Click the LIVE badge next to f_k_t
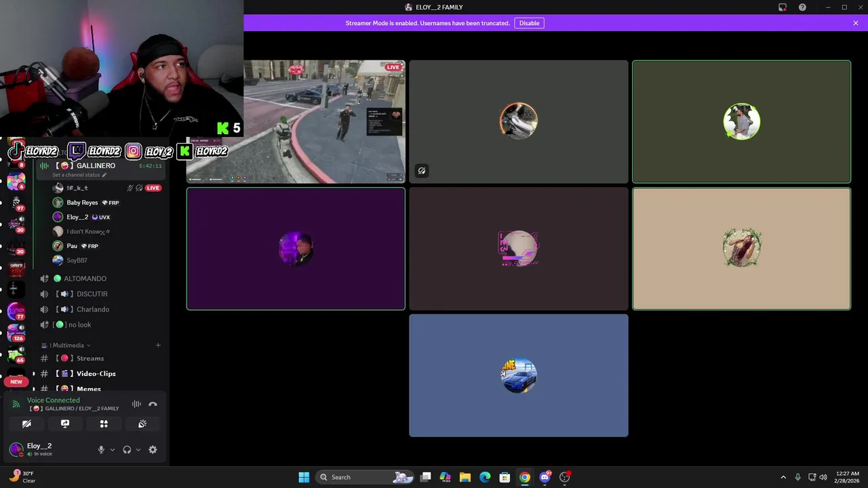 153,188
